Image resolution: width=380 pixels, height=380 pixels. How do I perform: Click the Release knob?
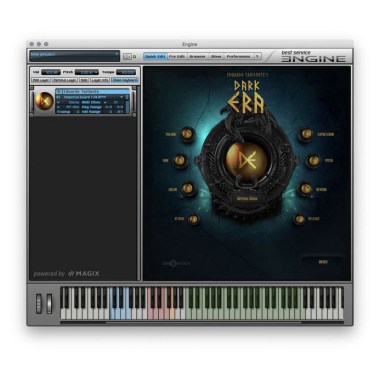pos(300,219)
